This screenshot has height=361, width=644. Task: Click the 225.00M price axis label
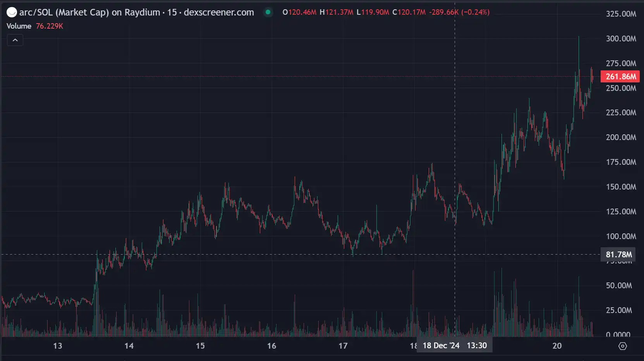621,113
